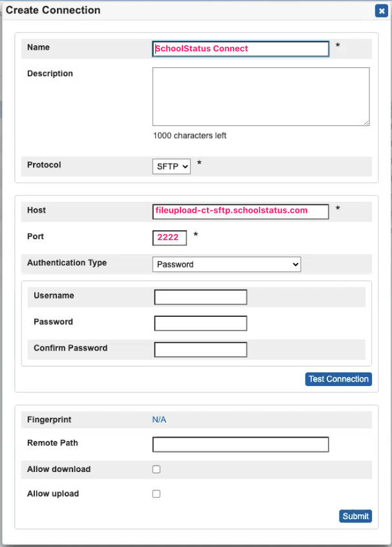Grab the Description textarea resize handle

click(x=367, y=123)
